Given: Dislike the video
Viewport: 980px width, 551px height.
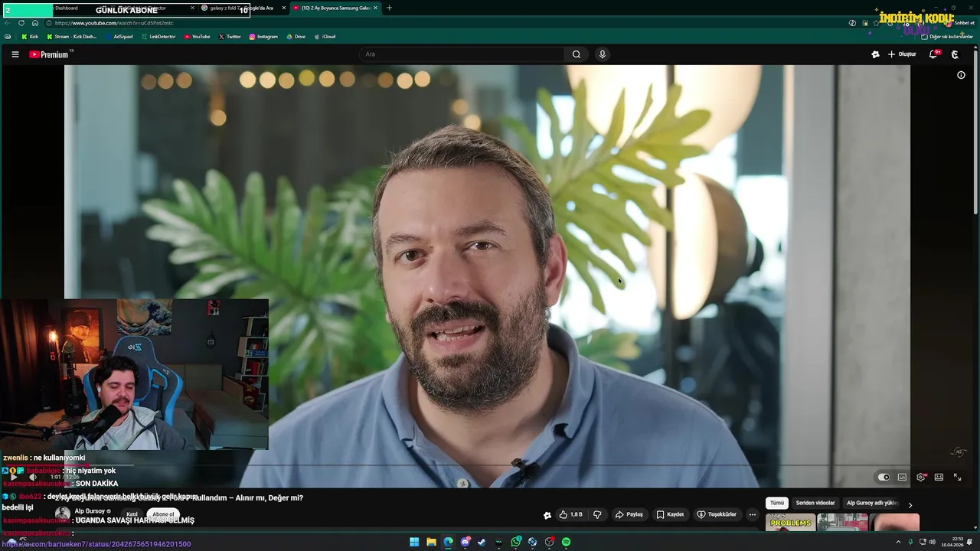Looking at the screenshot, I should coord(597,514).
